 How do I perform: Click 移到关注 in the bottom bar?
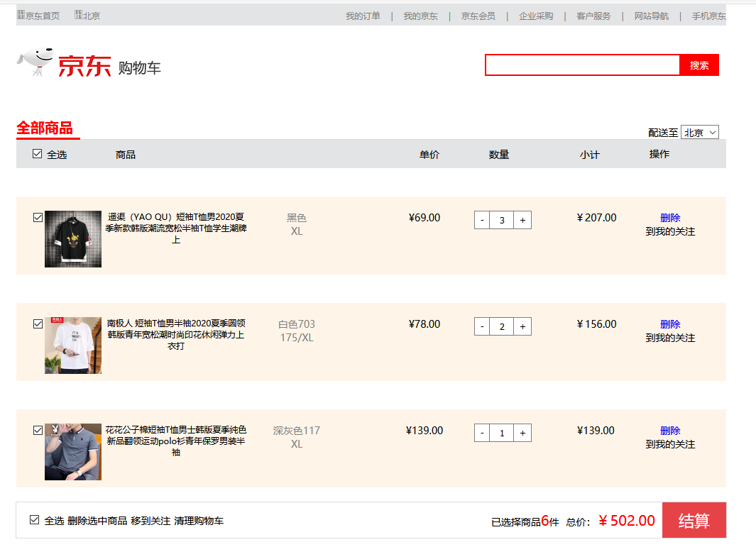(x=150, y=521)
